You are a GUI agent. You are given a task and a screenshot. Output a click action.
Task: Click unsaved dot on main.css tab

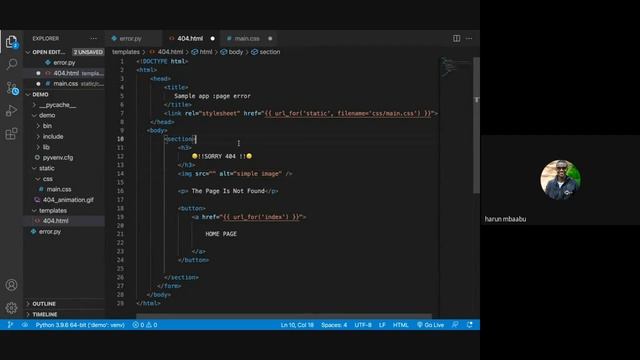[x=270, y=38]
